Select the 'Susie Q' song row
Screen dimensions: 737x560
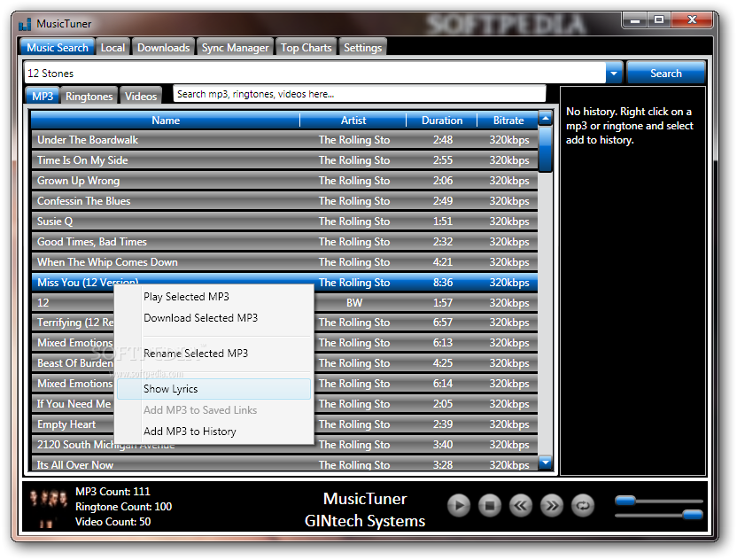(285, 221)
